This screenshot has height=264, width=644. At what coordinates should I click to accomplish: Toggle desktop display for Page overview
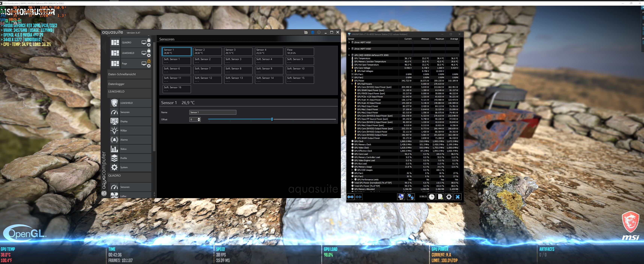coord(144,63)
